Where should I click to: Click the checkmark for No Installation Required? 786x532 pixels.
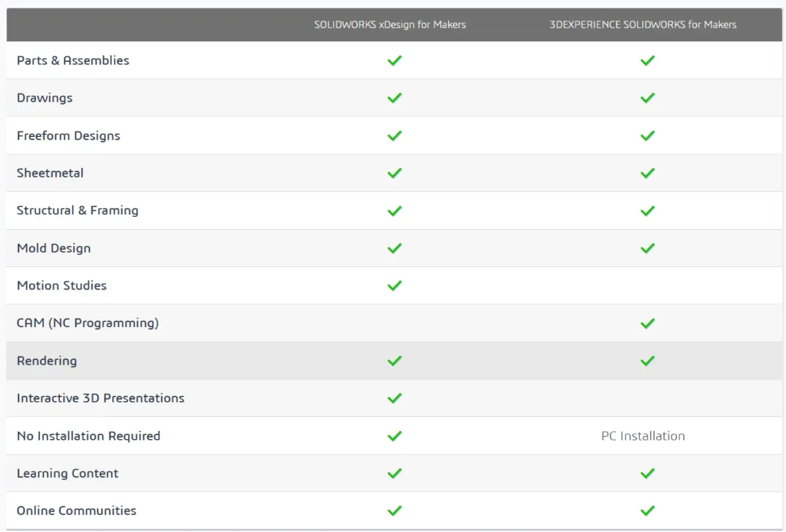click(x=394, y=436)
